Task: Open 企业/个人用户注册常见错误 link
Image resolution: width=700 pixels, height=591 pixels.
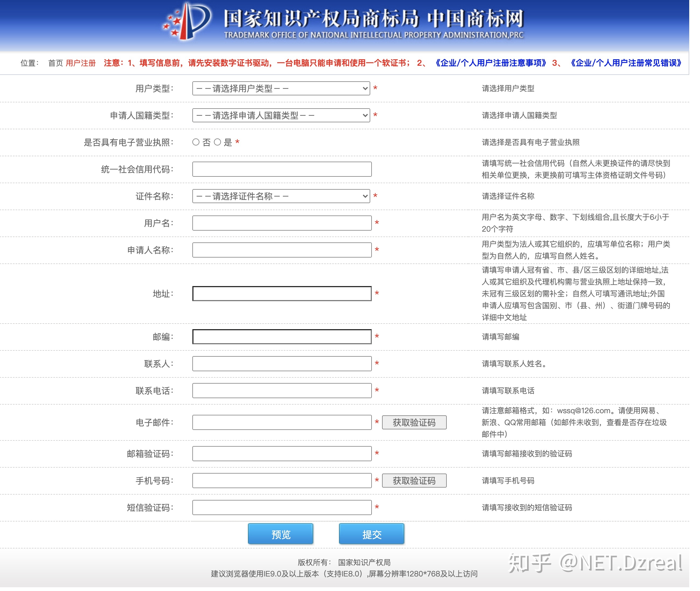Action: pyautogui.click(x=626, y=63)
